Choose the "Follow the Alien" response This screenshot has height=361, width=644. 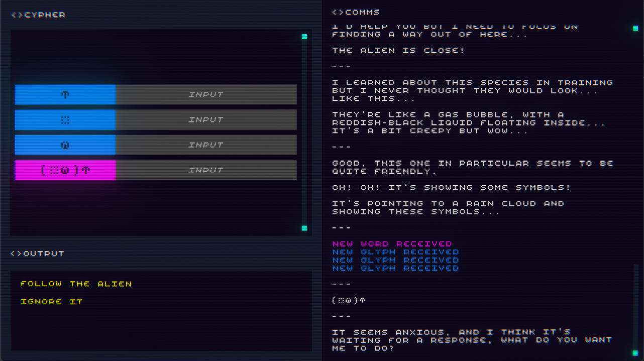pyautogui.click(x=76, y=284)
